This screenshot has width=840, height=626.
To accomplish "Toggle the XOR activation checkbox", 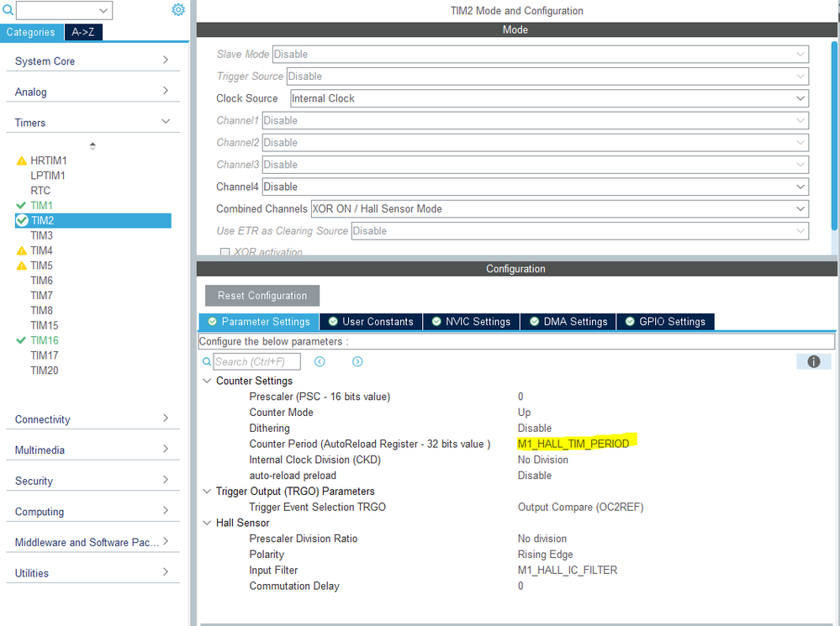I will coord(225,252).
